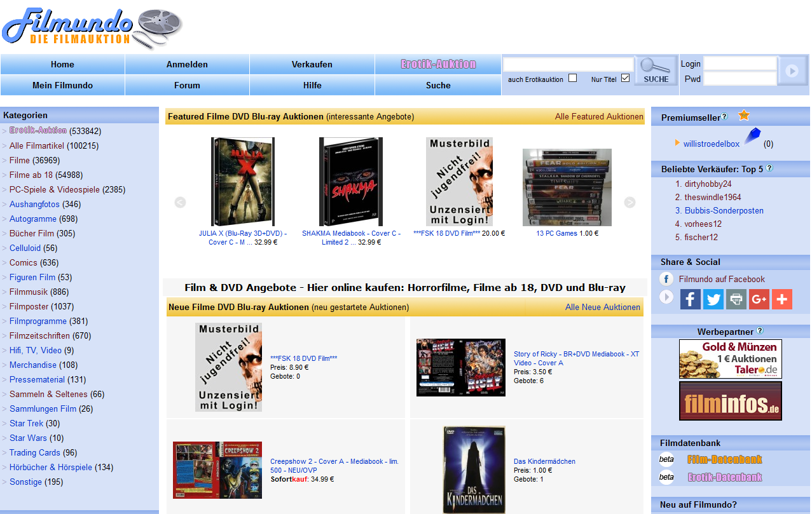
Task: Open Mein Filmundo
Action: [x=62, y=85]
